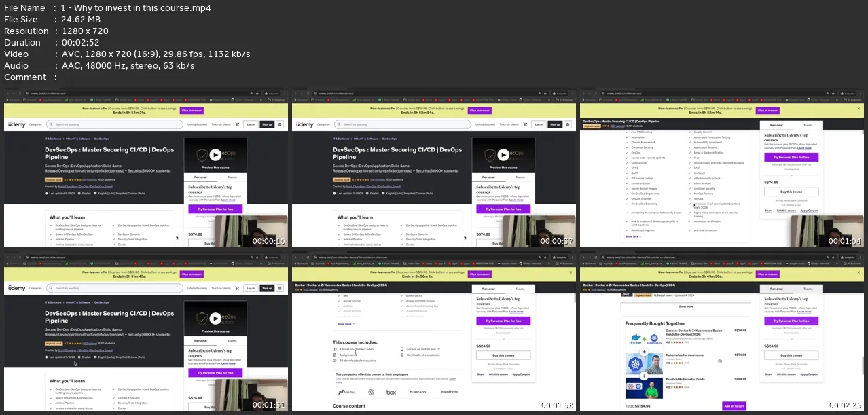Image resolution: width=868 pixels, height=415 pixels.
Task: Expand Show more in the 00:02:25 frame
Action: (x=685, y=306)
